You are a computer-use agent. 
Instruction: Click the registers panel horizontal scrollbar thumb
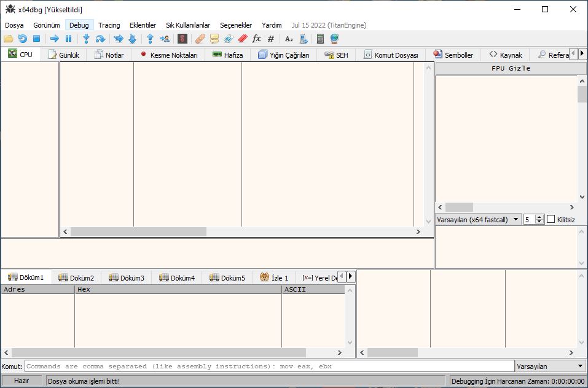tap(459, 207)
